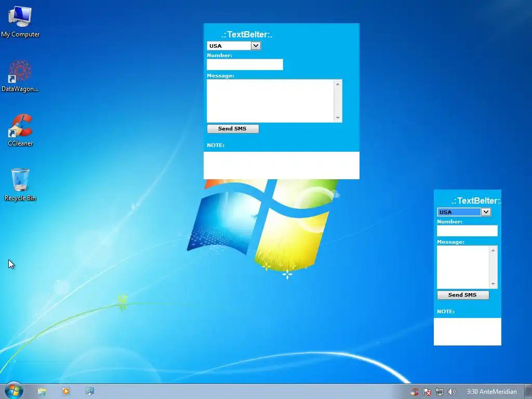532x399 pixels.
Task: Click Send SMS in large TextBelter widget
Action: (x=233, y=129)
